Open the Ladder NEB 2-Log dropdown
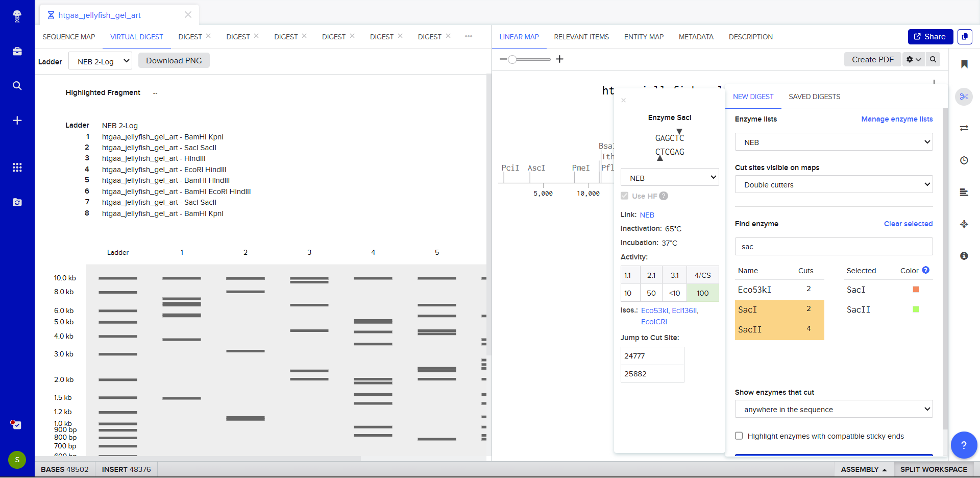The image size is (980, 478). (100, 61)
